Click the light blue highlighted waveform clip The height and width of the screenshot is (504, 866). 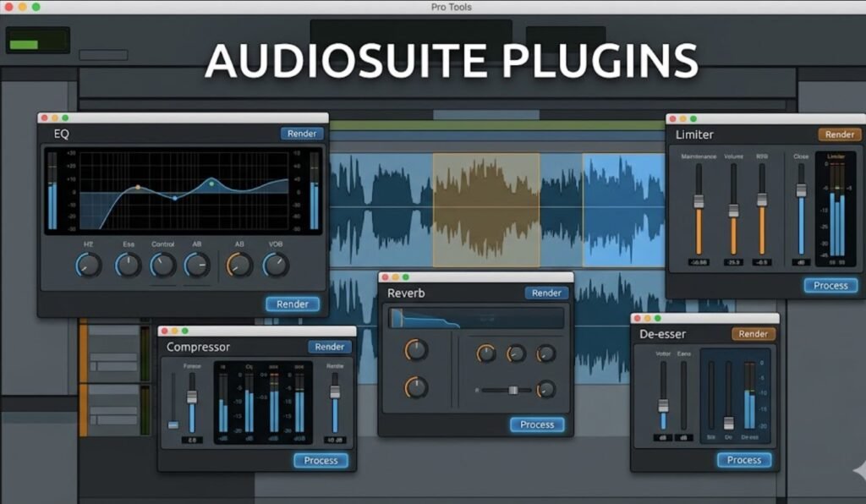coord(623,210)
